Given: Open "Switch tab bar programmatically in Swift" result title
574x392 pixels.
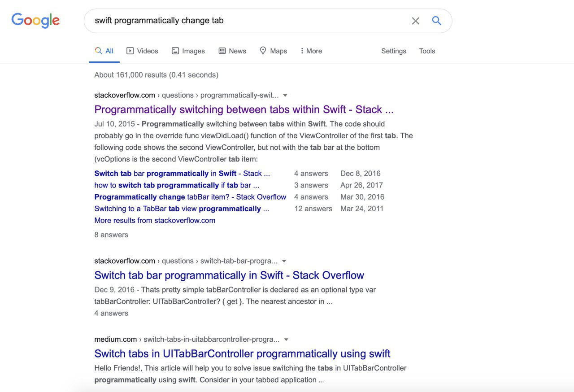Looking at the screenshot, I should click(229, 275).
